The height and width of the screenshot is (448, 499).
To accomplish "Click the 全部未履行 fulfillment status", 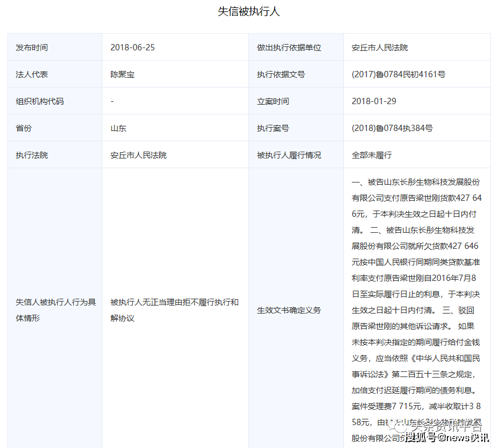I will click(371, 155).
